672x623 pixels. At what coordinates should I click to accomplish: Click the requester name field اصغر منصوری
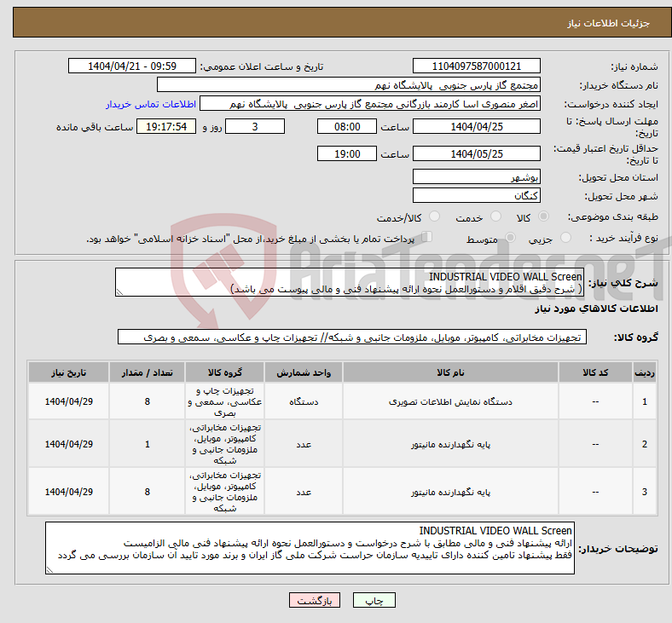pyautogui.click(x=370, y=104)
